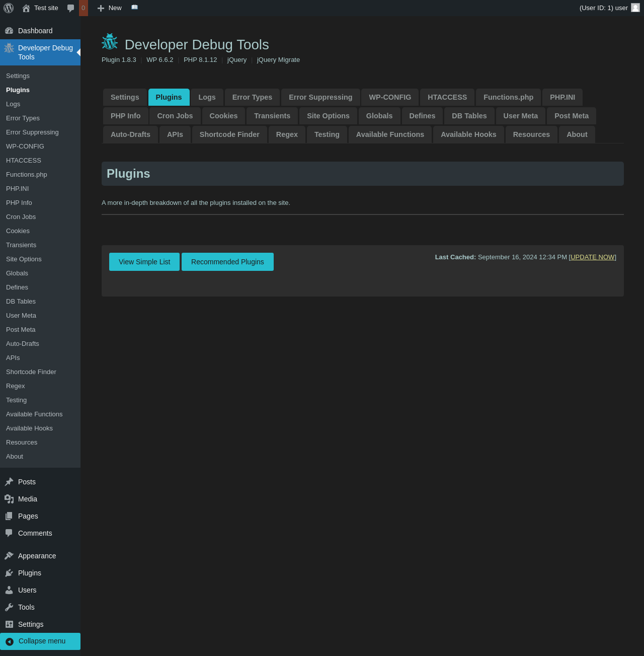This screenshot has height=656, width=644.
Task: Click the Pages icon in sidebar
Action: (9, 516)
